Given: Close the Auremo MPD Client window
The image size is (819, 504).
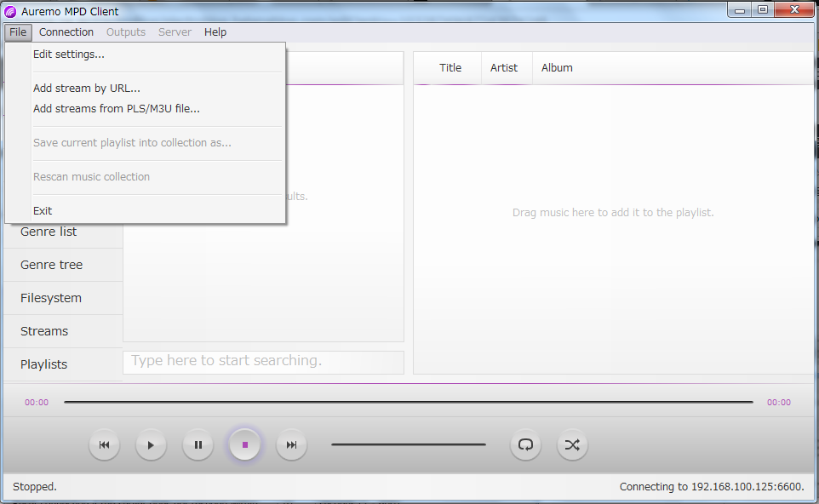Looking at the screenshot, I should (x=794, y=10).
